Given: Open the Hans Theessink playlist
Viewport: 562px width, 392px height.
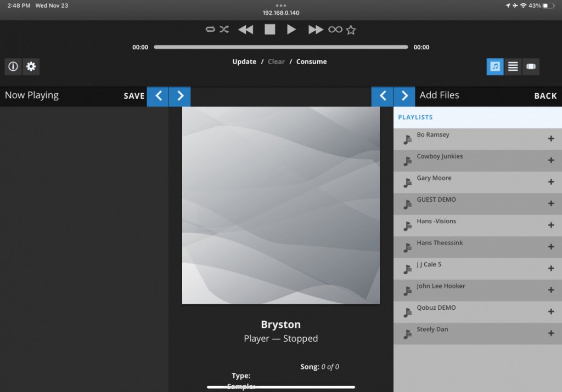Looking at the screenshot, I should click(477, 247).
